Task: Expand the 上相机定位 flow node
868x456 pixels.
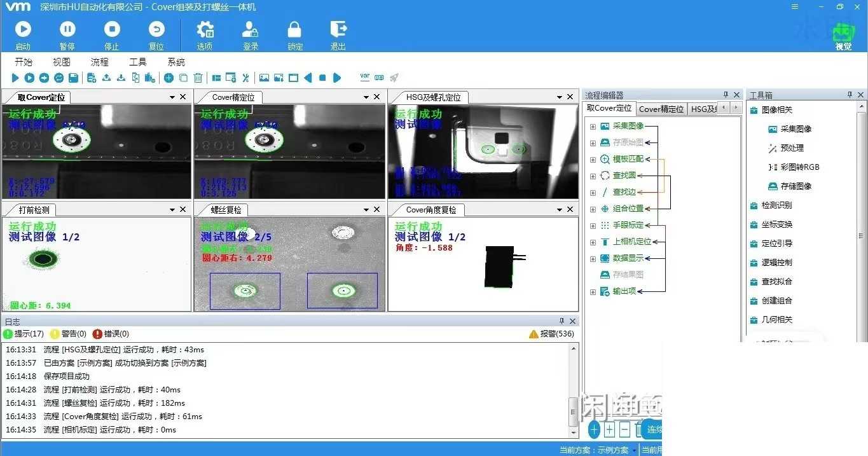Action: pos(593,242)
